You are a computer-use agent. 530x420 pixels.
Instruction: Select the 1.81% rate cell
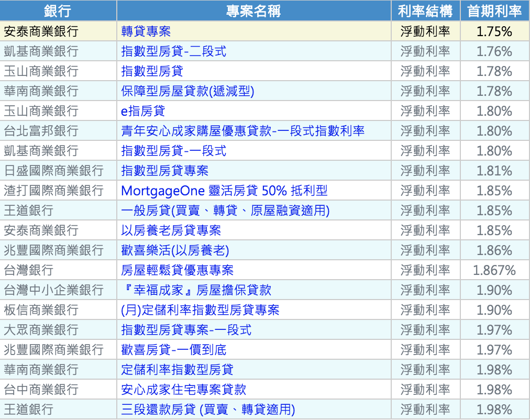(x=494, y=171)
